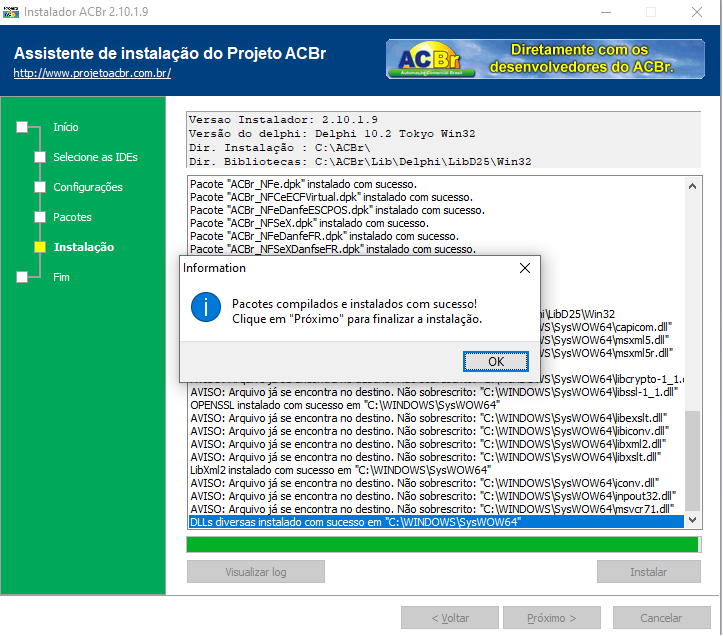
Task: Click the white box next to Pacotes
Action: coord(40,217)
